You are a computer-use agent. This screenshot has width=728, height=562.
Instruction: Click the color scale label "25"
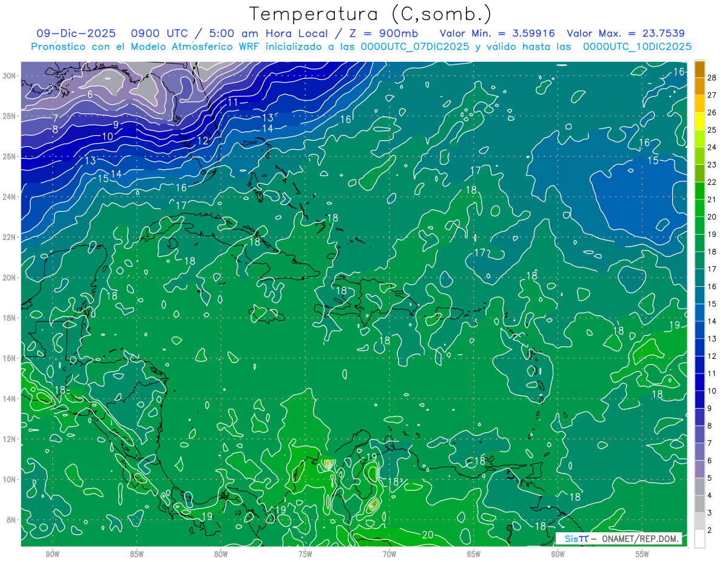[x=712, y=130]
